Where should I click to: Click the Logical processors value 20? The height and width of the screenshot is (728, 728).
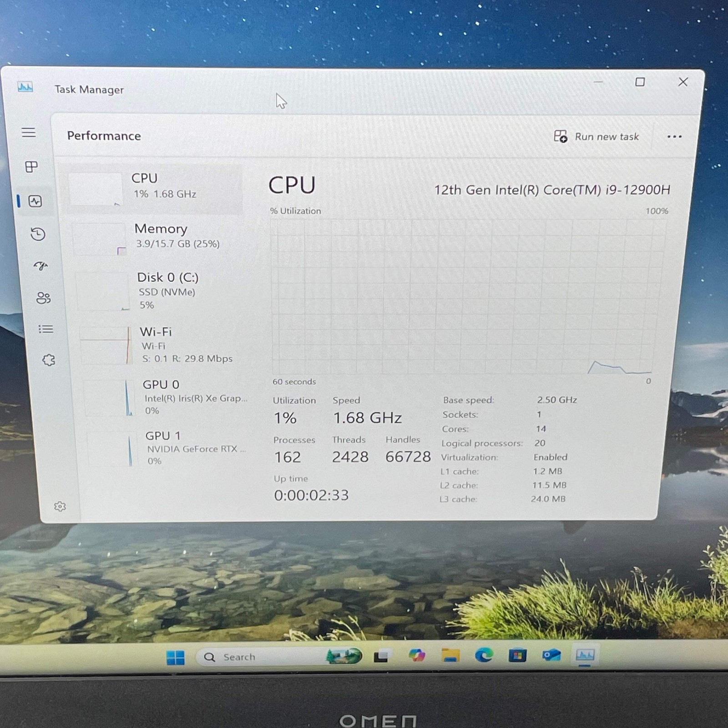pos(540,443)
